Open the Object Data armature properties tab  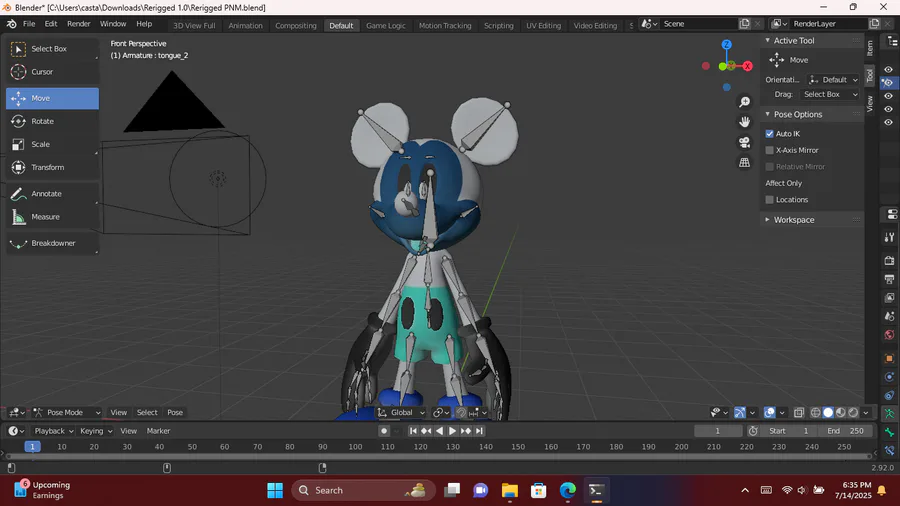coord(889,414)
